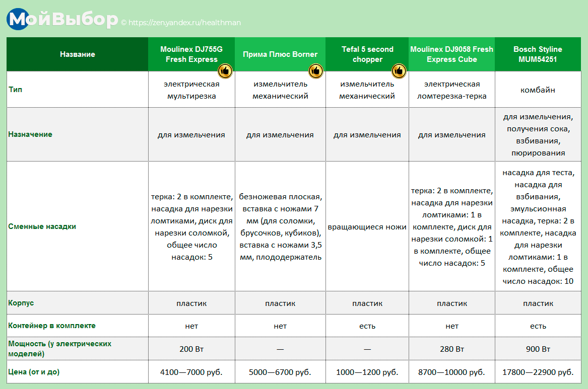Select Tefal 5 second chopper column header
588x389 pixels.
pyautogui.click(x=367, y=54)
